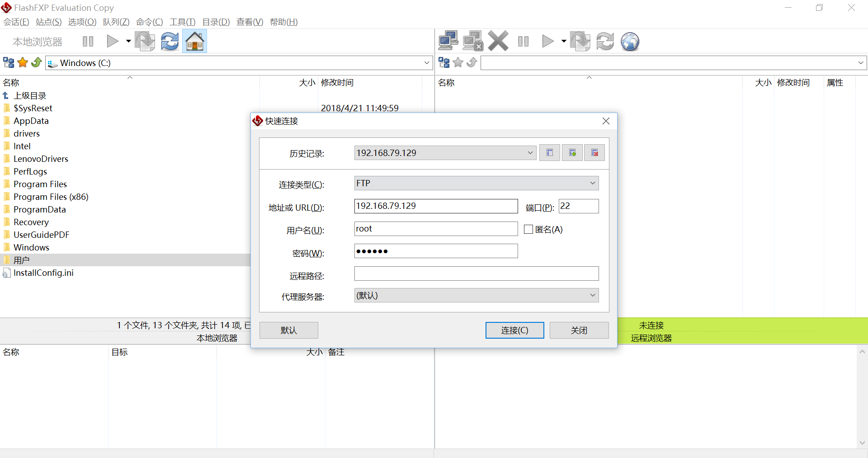868x458 pixels.
Task: Click the 连接(C) button
Action: coord(515,331)
